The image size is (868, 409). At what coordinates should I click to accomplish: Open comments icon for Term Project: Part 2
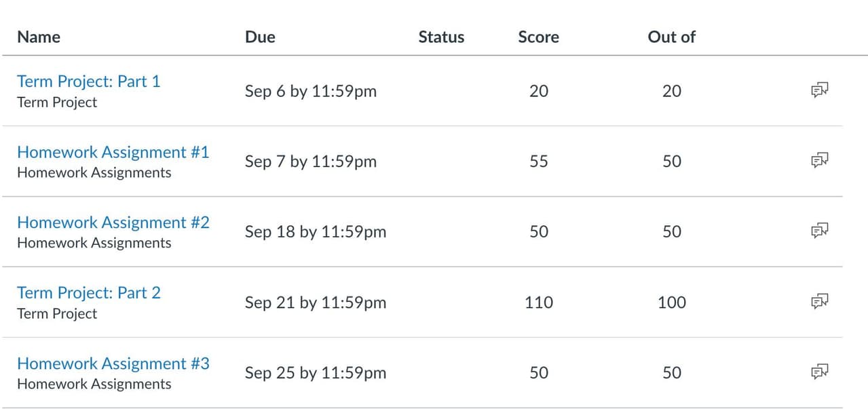[820, 301]
